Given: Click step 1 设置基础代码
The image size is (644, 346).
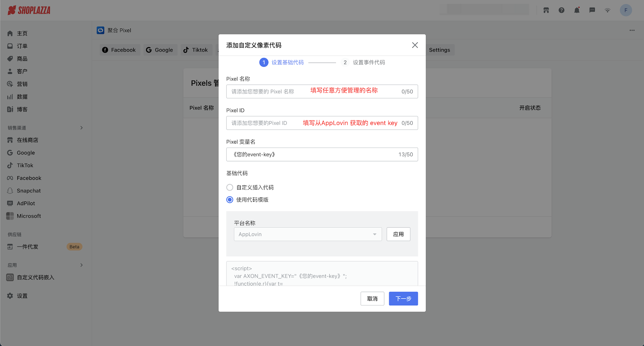Looking at the screenshot, I should pyautogui.click(x=282, y=62).
